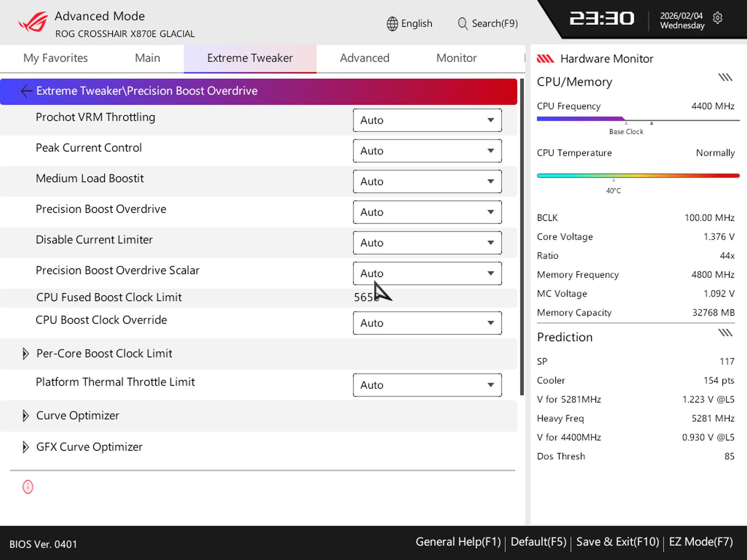Image resolution: width=747 pixels, height=560 pixels.
Task: Switch to EZ Mode(F7)
Action: tap(700, 541)
